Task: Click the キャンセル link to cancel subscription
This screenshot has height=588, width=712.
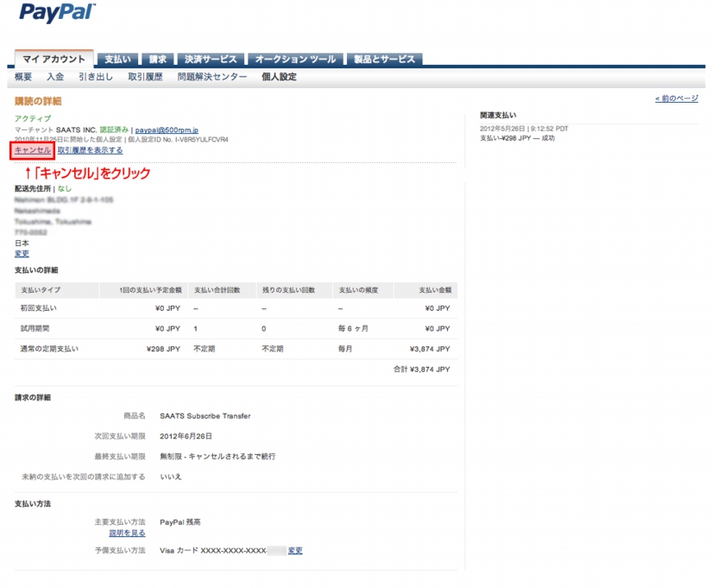Action: [33, 150]
